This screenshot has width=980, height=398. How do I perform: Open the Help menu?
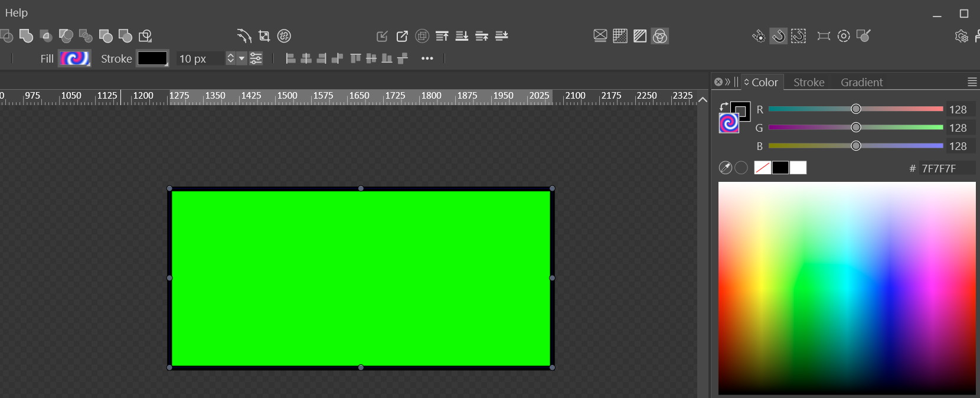pyautogui.click(x=17, y=12)
